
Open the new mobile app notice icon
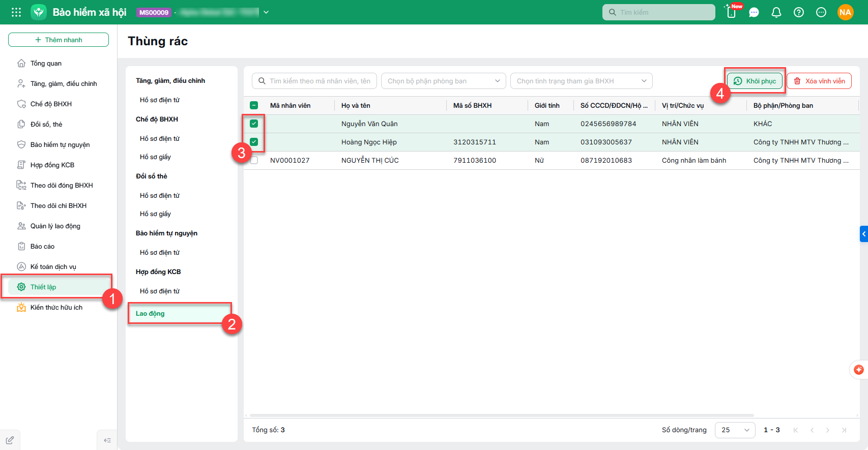pyautogui.click(x=731, y=12)
